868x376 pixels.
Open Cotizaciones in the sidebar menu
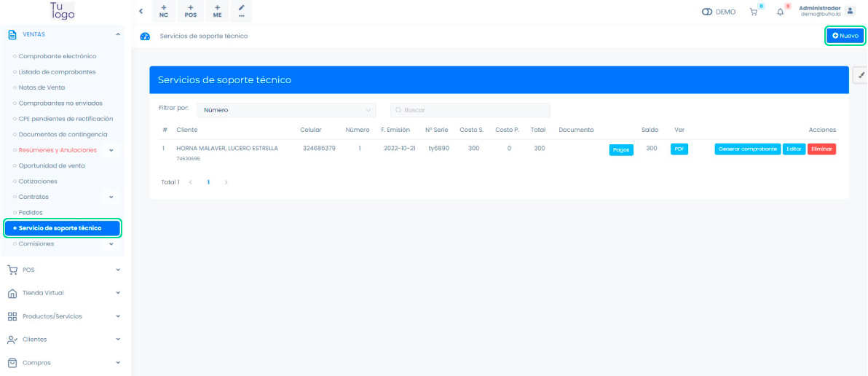38,181
